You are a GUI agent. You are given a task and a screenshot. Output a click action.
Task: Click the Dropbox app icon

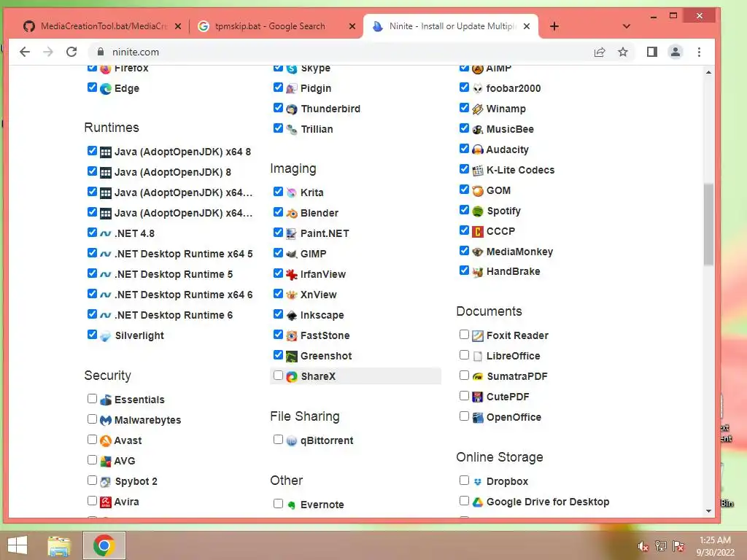[477, 482]
